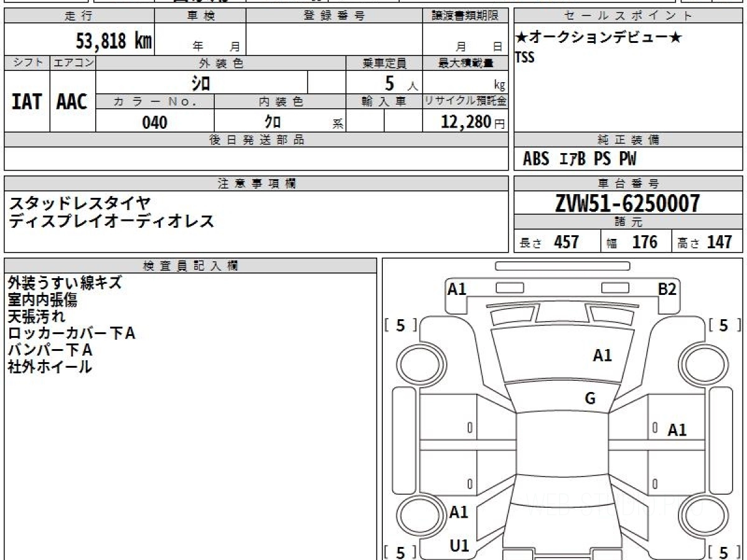Screen dimensions: 747x560
Task: Click the 040 color number value
Action: coord(155,123)
